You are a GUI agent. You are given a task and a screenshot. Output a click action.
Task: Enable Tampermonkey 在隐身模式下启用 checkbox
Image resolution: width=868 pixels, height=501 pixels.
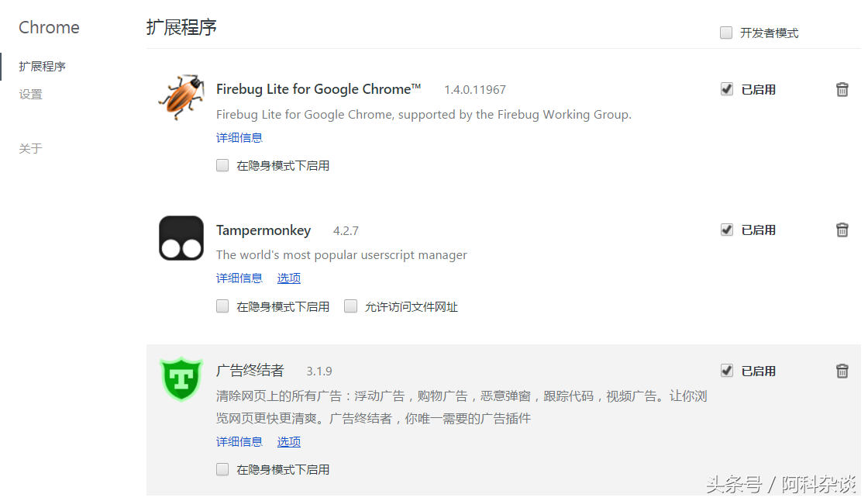223,306
